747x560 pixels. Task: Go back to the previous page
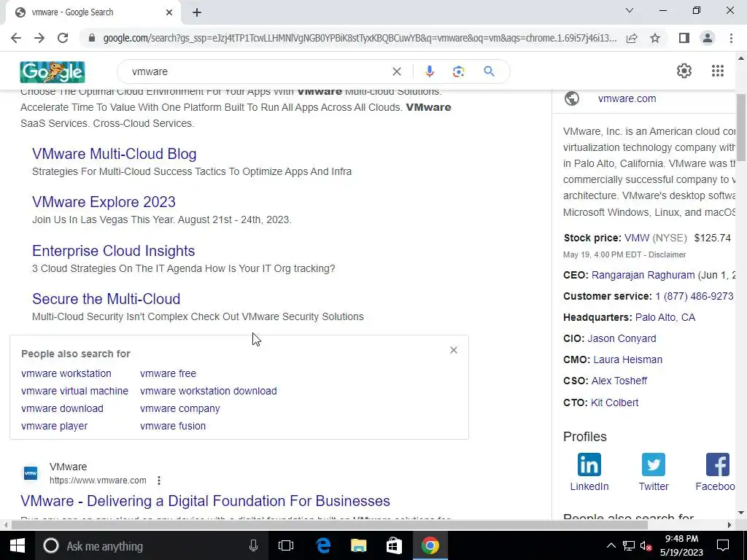tap(16, 38)
